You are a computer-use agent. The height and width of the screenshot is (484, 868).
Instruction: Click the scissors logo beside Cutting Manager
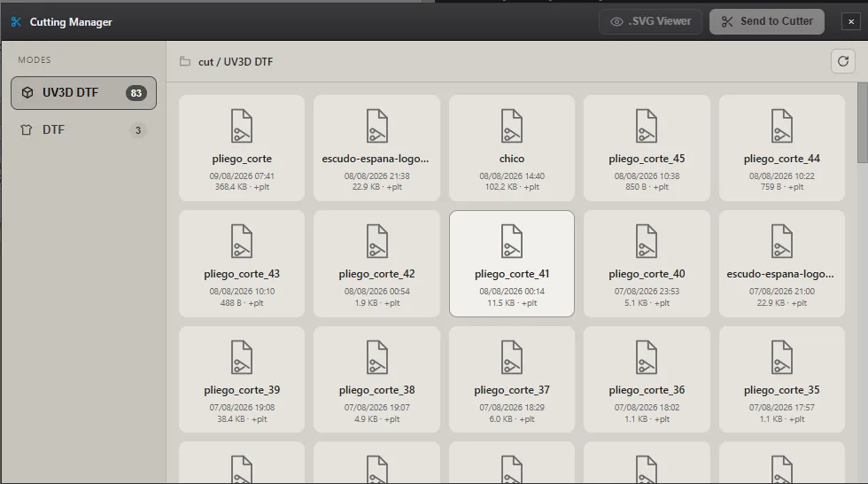point(16,22)
